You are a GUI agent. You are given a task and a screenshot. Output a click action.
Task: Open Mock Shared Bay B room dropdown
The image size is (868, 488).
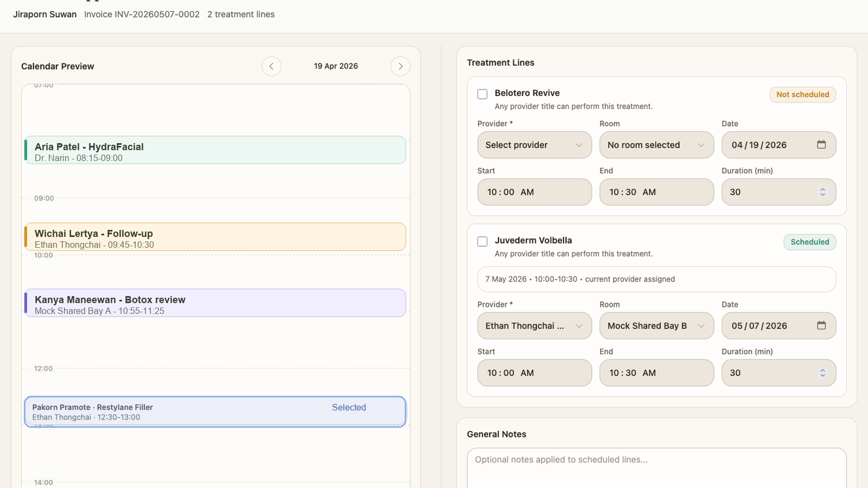point(656,326)
